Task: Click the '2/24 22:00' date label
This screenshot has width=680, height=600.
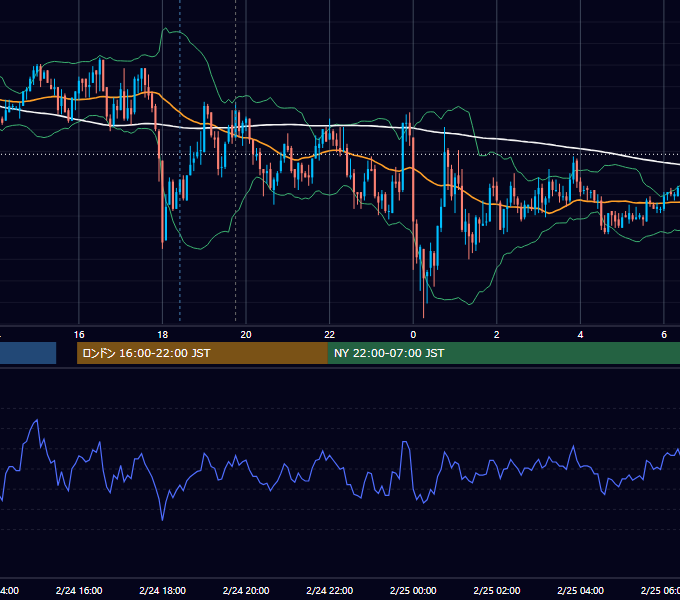Action: tap(330, 590)
